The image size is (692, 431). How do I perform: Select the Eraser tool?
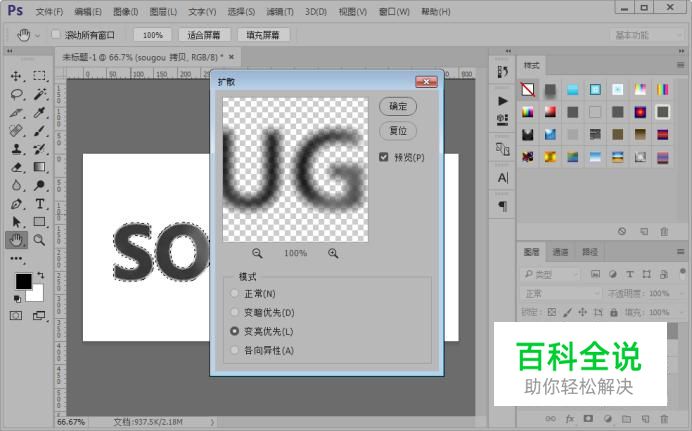16,167
